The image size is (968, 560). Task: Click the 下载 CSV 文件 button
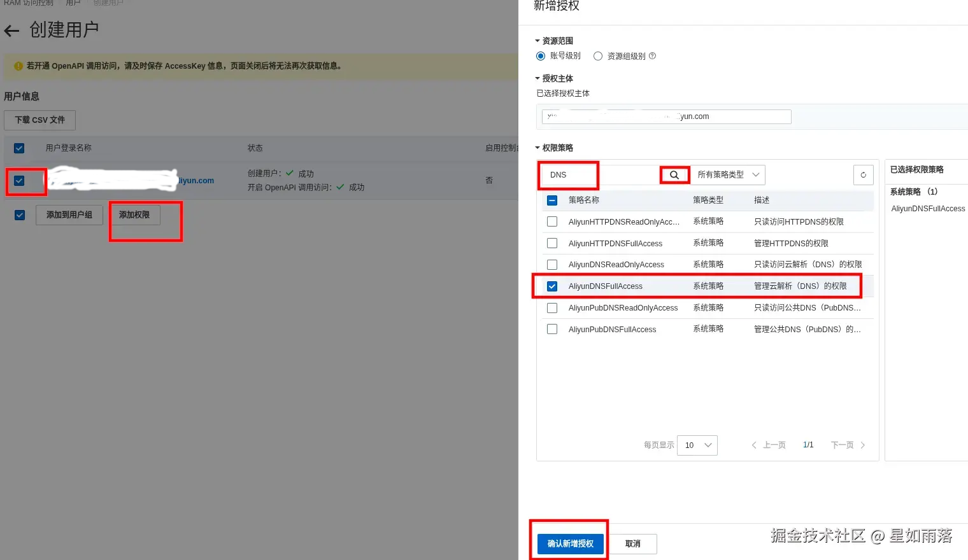click(x=39, y=120)
